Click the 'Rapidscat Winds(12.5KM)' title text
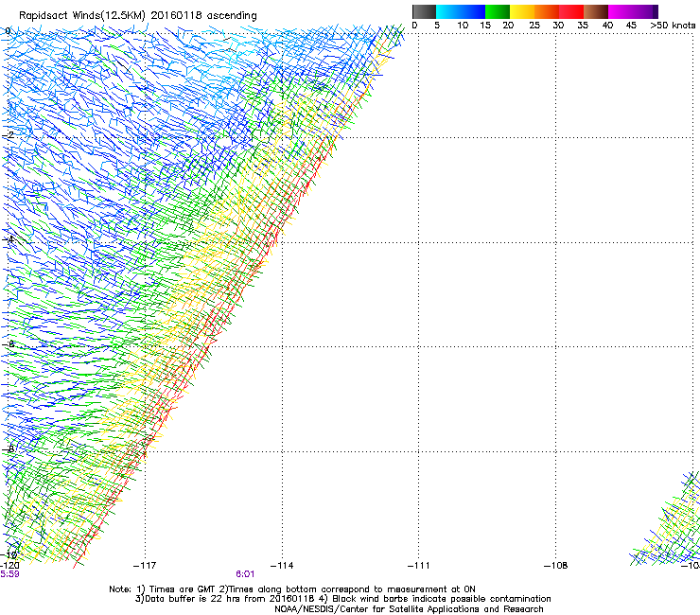 pyautogui.click(x=81, y=16)
